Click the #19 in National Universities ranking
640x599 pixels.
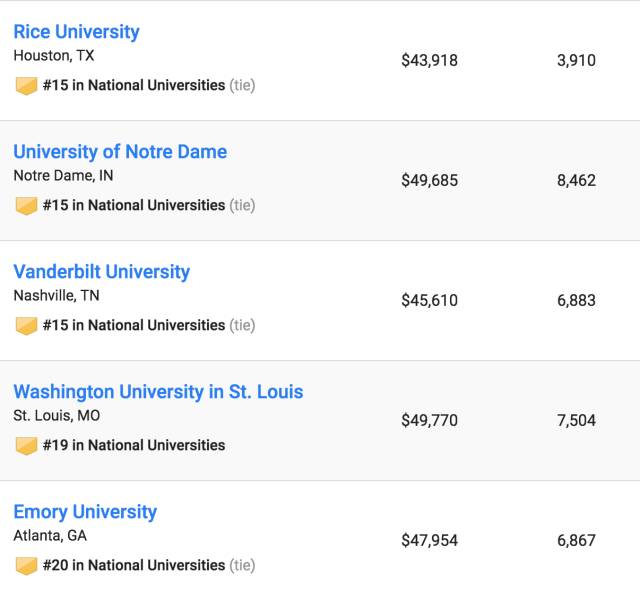point(134,446)
